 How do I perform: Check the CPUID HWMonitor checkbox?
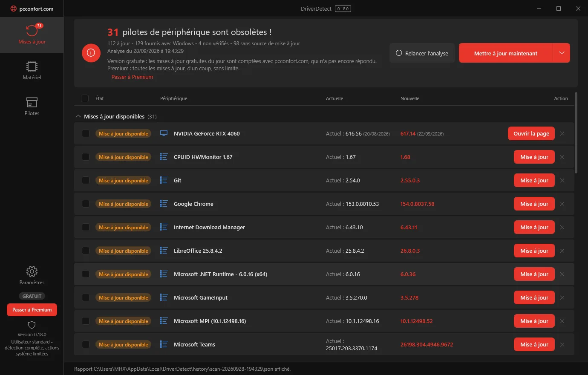tap(86, 157)
